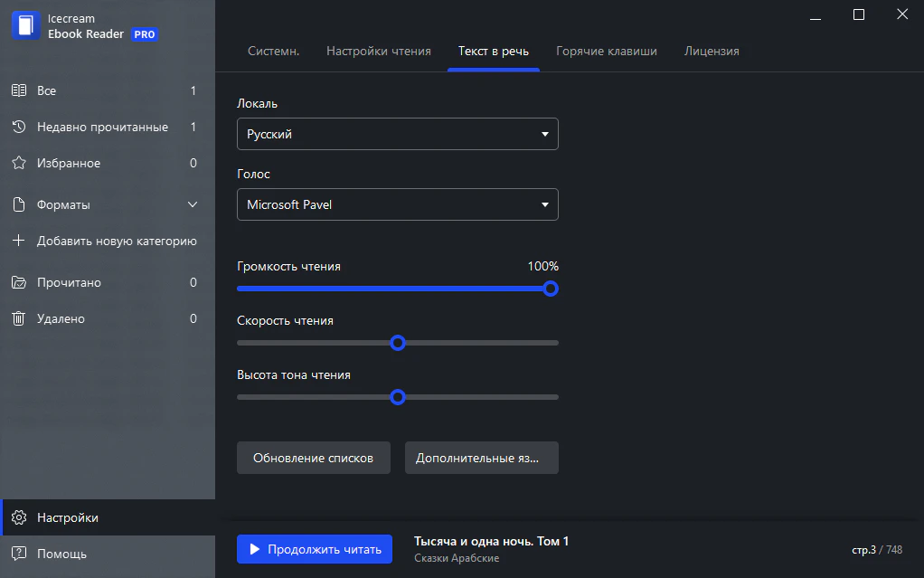Click the 'Громкость чтения' volume slider handle
The width and height of the screenshot is (924, 578).
tap(551, 289)
